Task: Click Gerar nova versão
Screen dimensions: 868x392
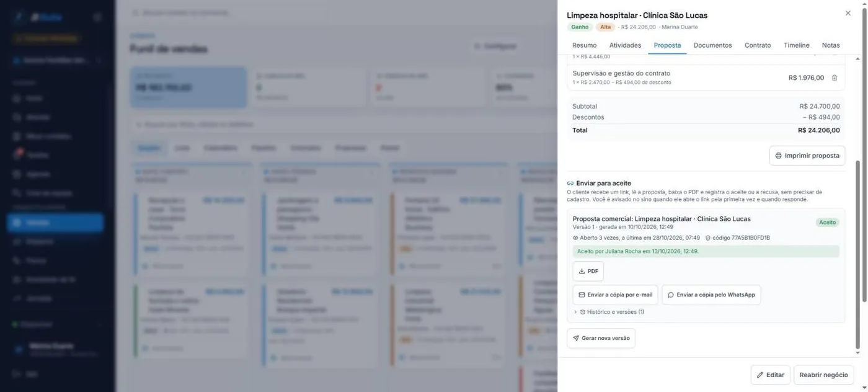Action: click(601, 338)
